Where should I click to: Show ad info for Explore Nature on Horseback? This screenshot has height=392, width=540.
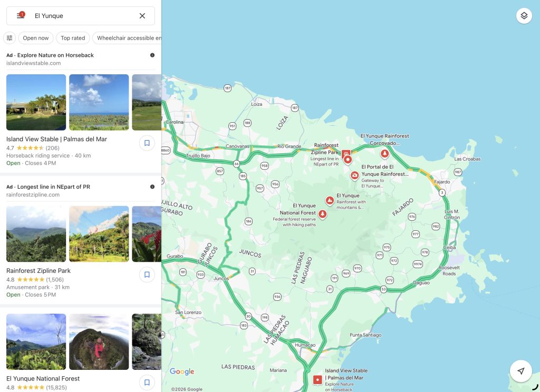click(x=152, y=55)
